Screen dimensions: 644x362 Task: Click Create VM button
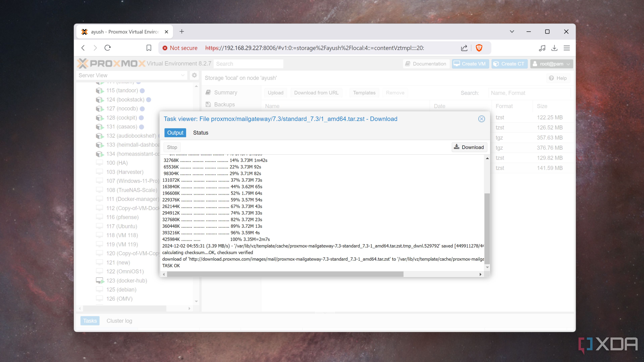(470, 64)
